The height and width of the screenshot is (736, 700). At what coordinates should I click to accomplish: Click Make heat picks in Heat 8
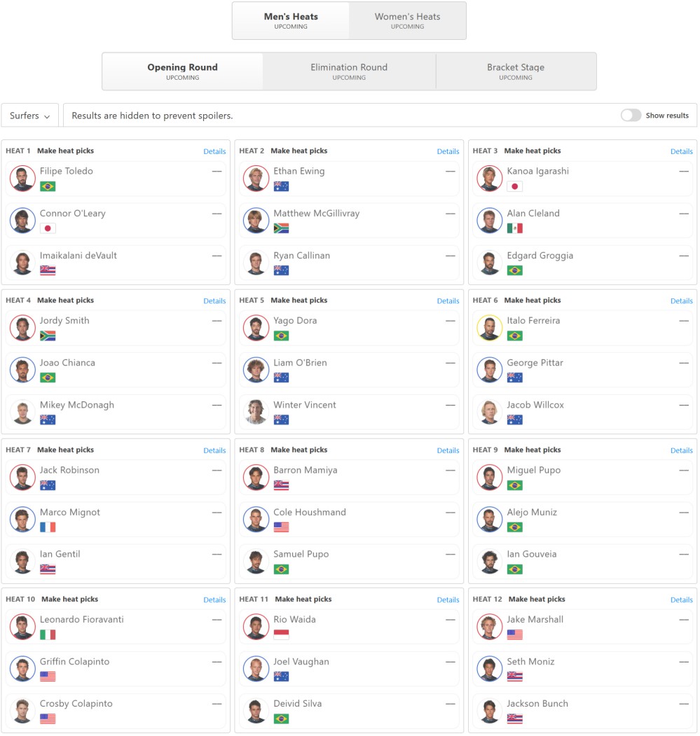(x=298, y=450)
